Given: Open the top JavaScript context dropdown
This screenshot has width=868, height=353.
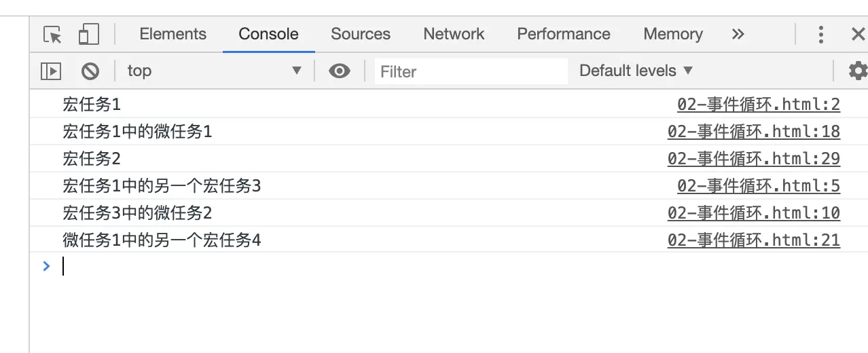Looking at the screenshot, I should click(x=214, y=71).
